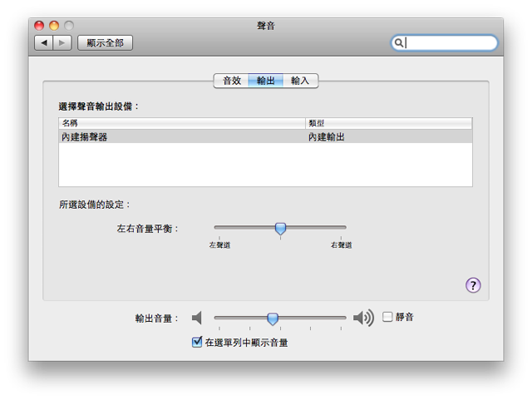The image size is (532, 400).
Task: Go back with the left arrow button
Action: click(x=44, y=42)
